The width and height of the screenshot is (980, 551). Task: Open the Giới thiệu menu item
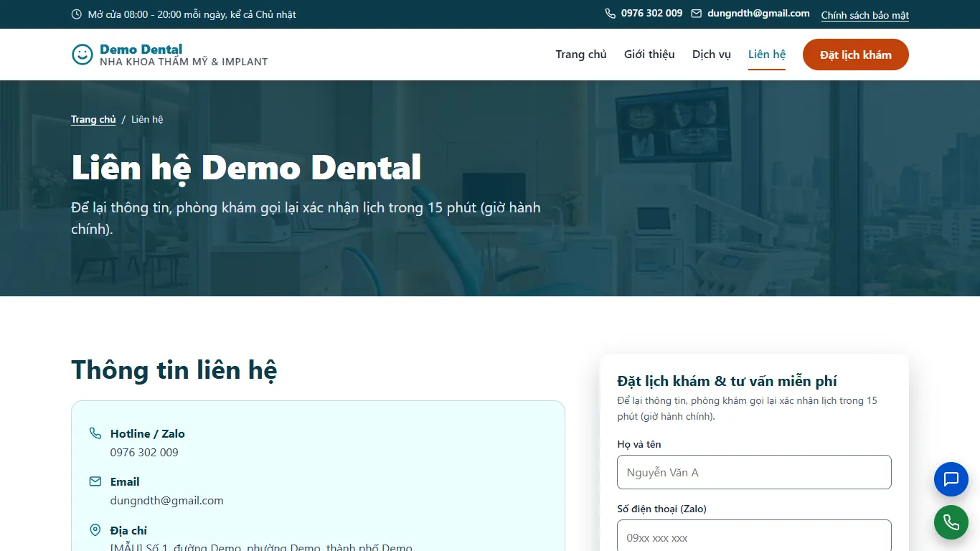[x=649, y=55]
